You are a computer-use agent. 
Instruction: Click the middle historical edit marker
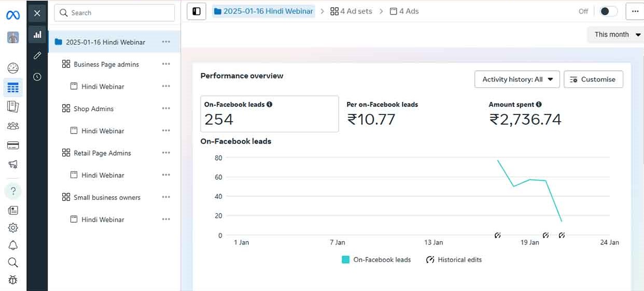[x=545, y=236]
